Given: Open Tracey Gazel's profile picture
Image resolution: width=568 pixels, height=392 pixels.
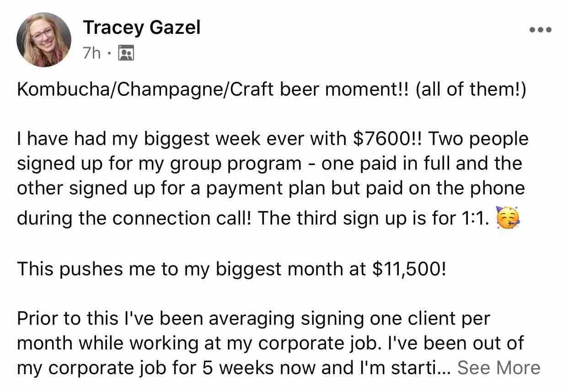Looking at the screenshot, I should coord(44,40).
